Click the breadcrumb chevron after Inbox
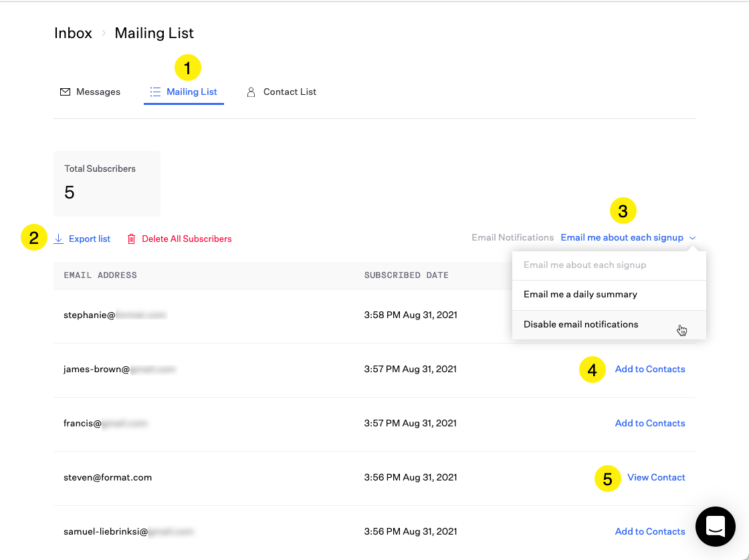The image size is (749, 560). click(103, 33)
